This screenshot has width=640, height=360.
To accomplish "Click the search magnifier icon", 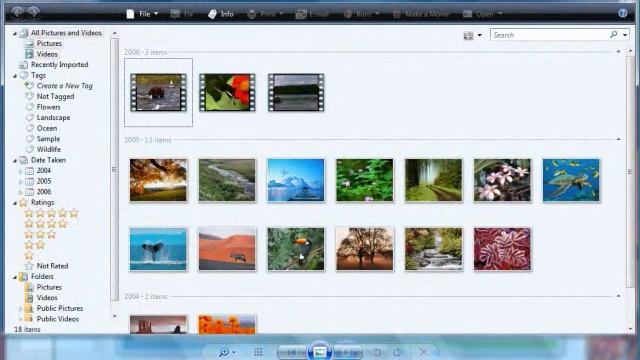I will (613, 35).
